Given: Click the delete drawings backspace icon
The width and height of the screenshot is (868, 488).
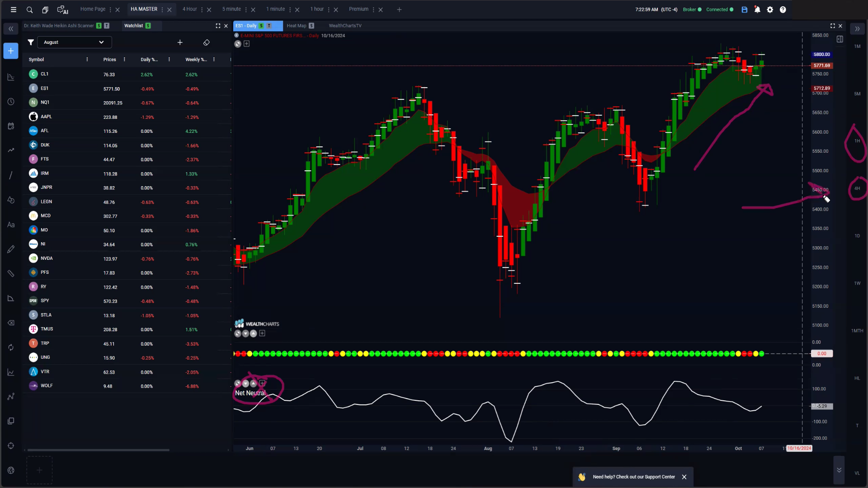Looking at the screenshot, I should [x=11, y=323].
